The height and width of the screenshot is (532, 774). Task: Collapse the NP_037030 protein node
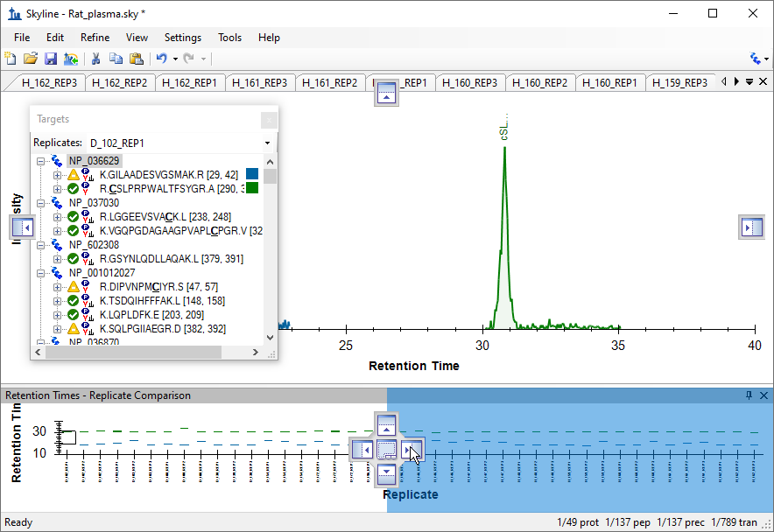coord(40,203)
